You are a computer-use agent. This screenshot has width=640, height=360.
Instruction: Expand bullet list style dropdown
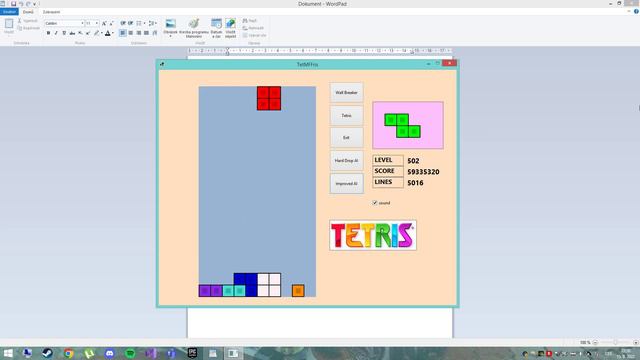[144, 23]
